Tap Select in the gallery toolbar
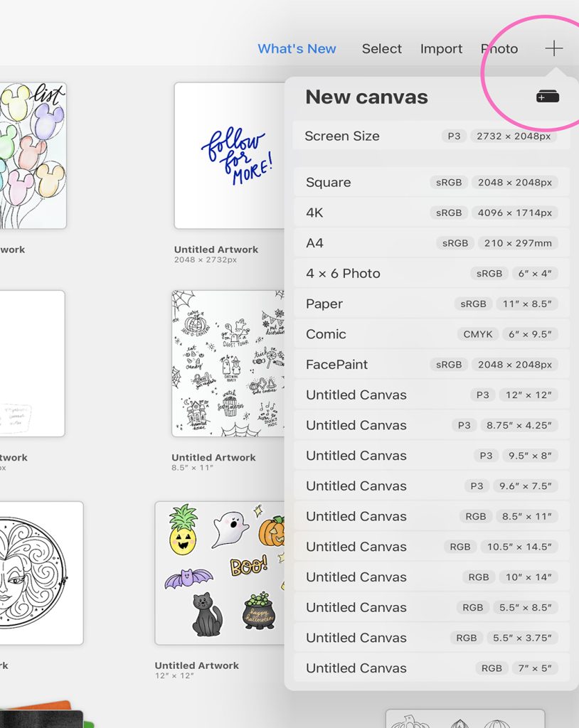The width and height of the screenshot is (579, 728). tap(381, 49)
